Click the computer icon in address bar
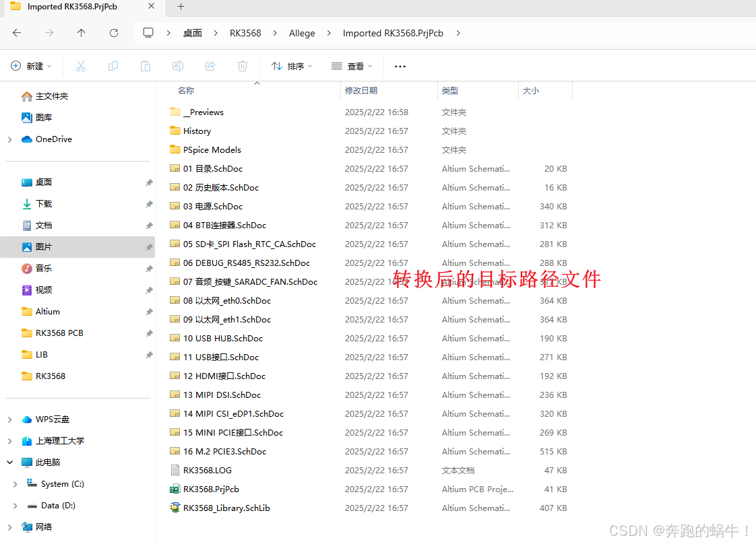756x544 pixels. tap(148, 33)
